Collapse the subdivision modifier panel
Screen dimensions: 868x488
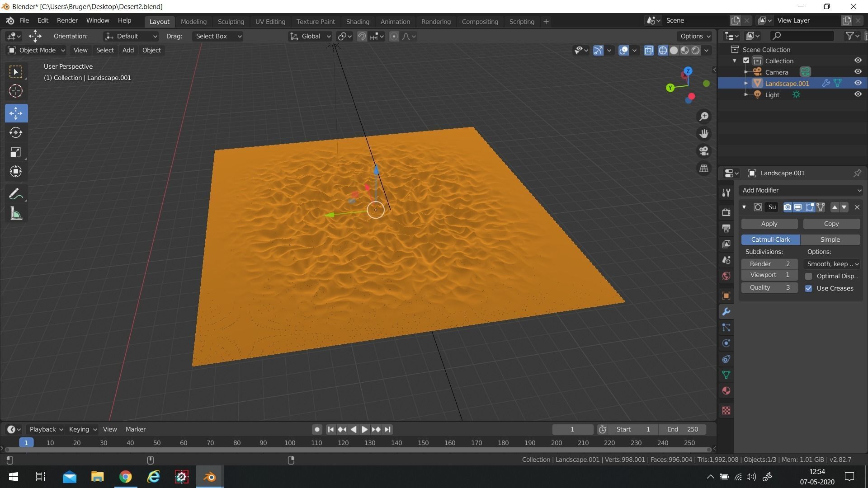pyautogui.click(x=744, y=207)
